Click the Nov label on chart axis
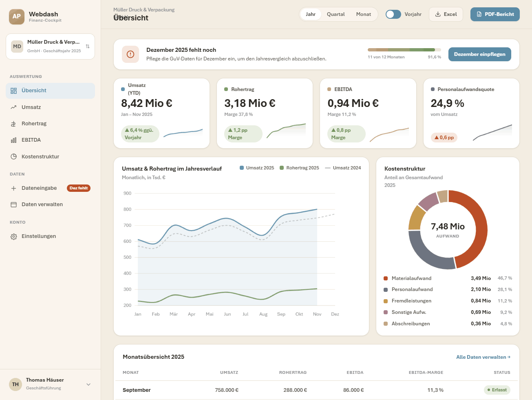The width and height of the screenshot is (532, 400). [x=317, y=314]
